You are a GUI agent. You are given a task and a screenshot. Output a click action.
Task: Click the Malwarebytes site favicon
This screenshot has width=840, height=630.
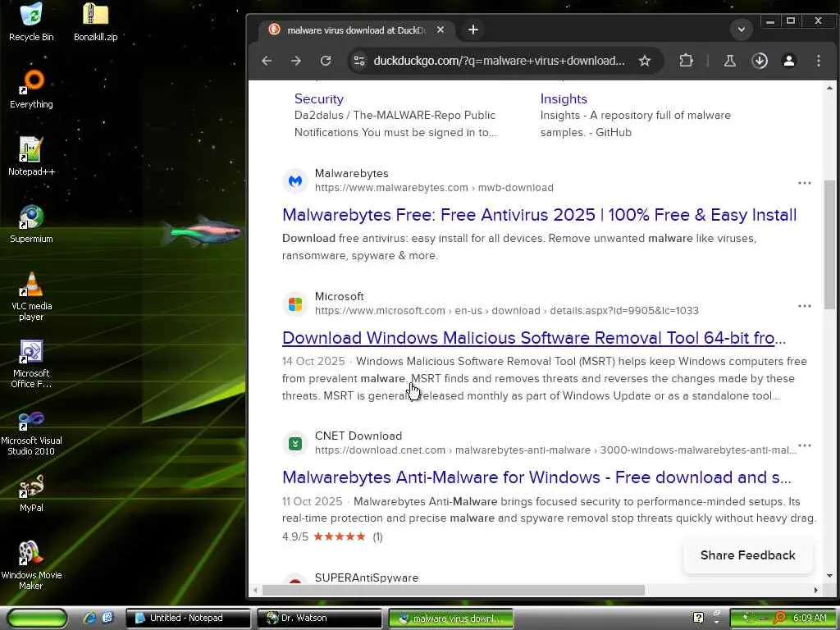click(295, 181)
